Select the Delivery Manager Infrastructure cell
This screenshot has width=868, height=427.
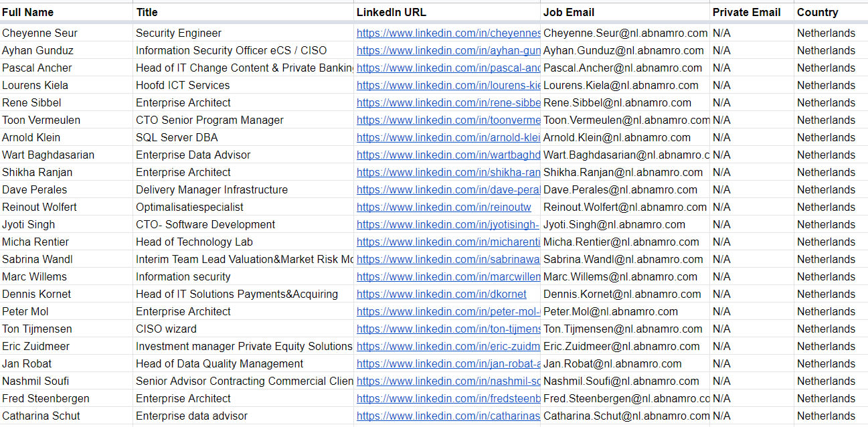(x=244, y=189)
